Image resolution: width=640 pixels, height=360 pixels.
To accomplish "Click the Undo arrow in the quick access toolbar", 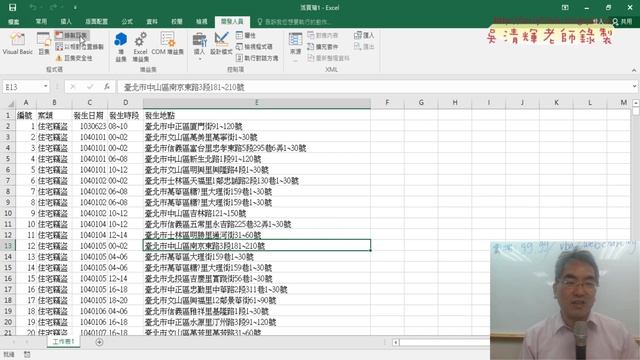I will [x=33, y=7].
